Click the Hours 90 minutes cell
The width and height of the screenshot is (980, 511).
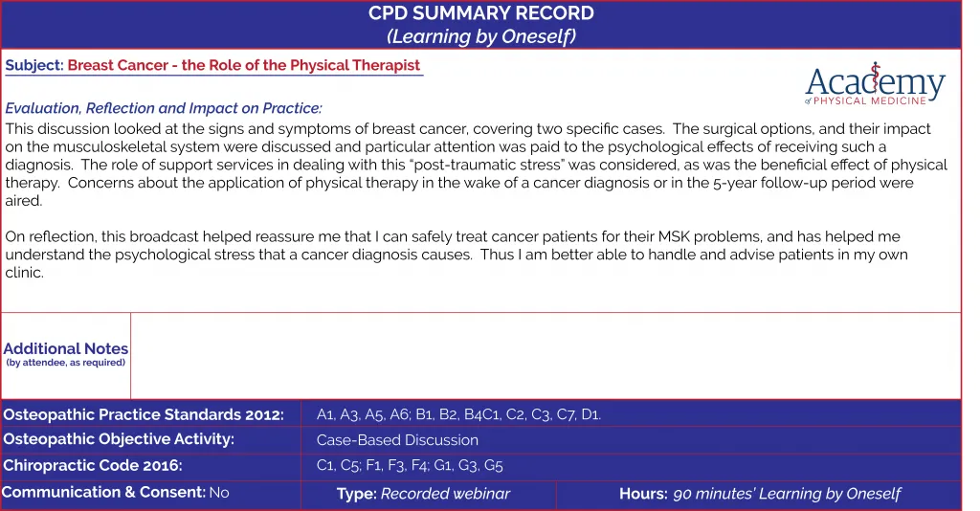pyautogui.click(x=759, y=496)
